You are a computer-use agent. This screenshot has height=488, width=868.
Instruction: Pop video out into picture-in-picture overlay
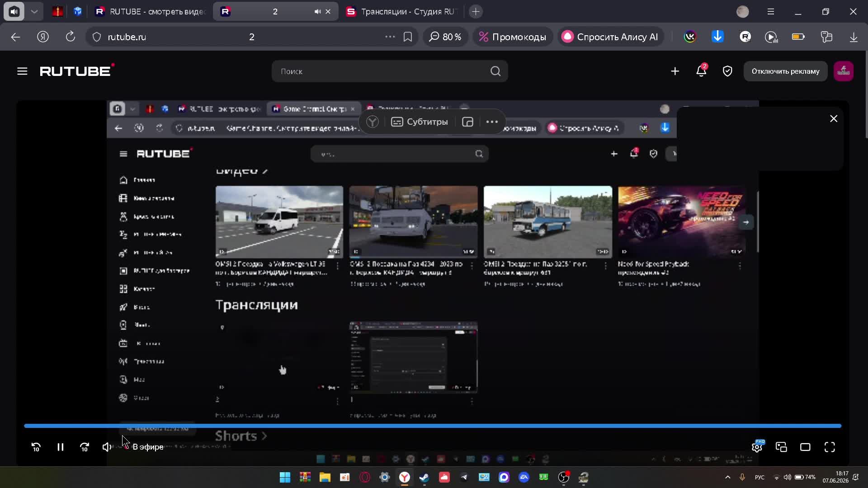point(467,122)
